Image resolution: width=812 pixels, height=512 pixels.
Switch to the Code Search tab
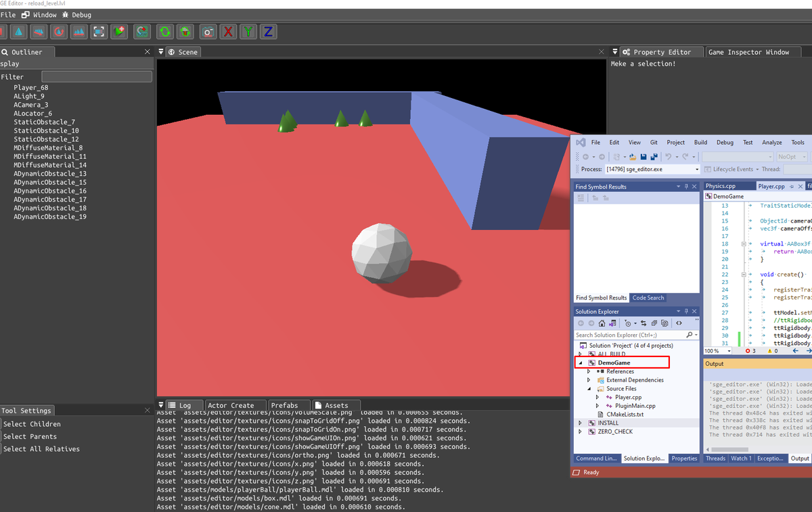(648, 298)
